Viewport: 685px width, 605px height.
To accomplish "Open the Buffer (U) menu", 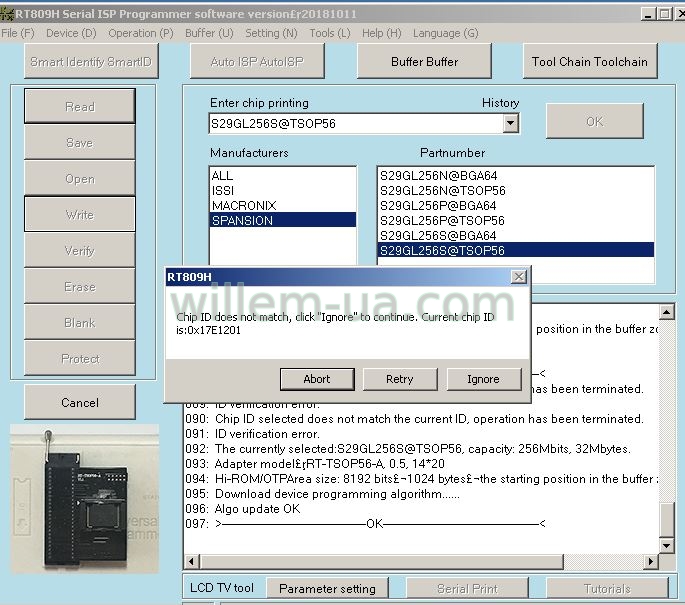I will coord(209,33).
